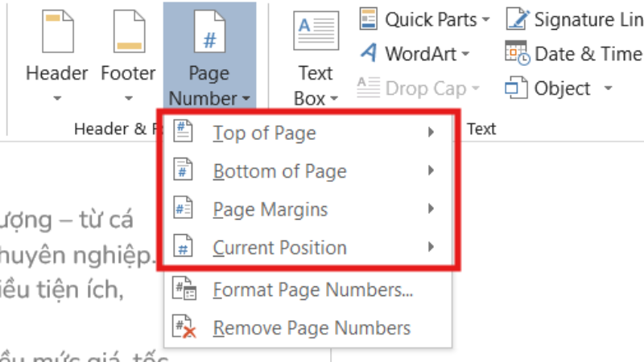
Task: Click the Object icon
Action: coord(516,88)
